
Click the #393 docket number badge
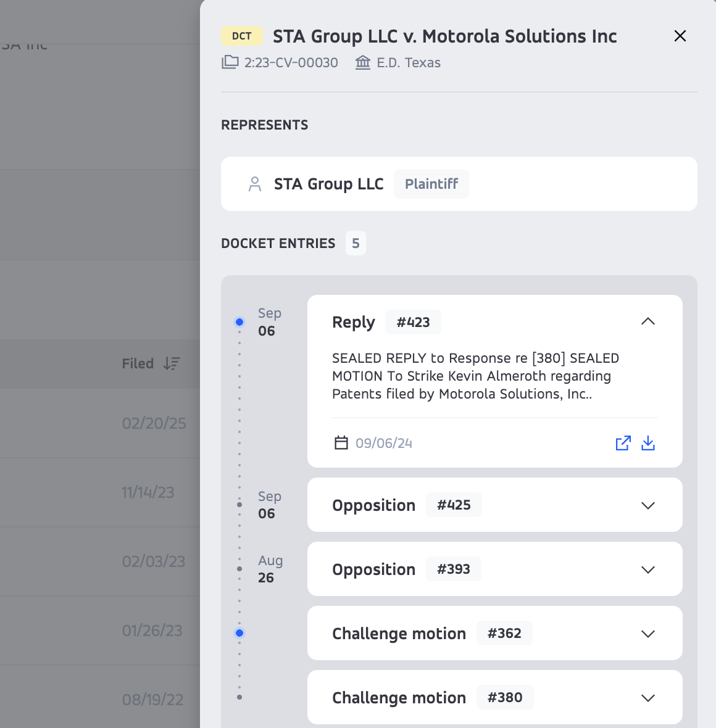point(454,569)
